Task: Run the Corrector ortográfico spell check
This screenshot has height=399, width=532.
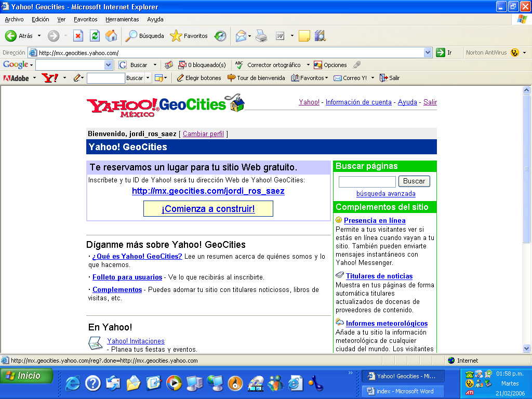Action: click(x=268, y=65)
